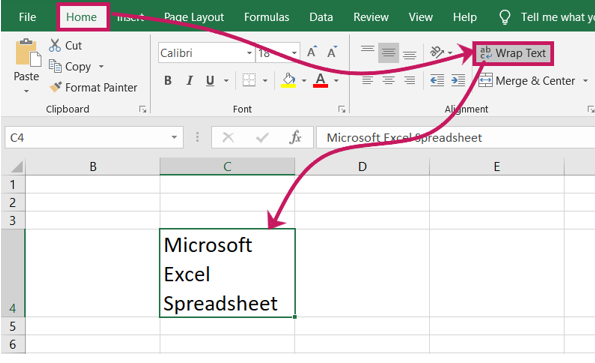The height and width of the screenshot is (363, 595).
Task: Select column B header
Action: click(93, 167)
